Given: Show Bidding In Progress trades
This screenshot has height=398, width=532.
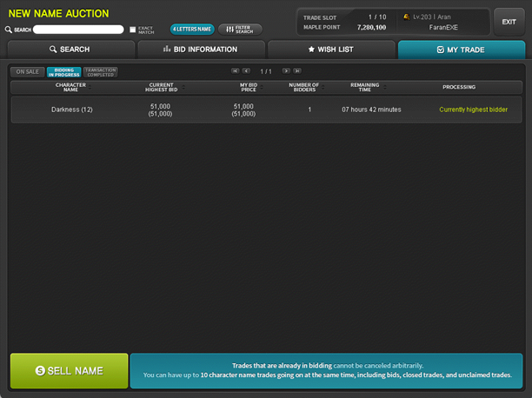Looking at the screenshot, I should pos(63,72).
